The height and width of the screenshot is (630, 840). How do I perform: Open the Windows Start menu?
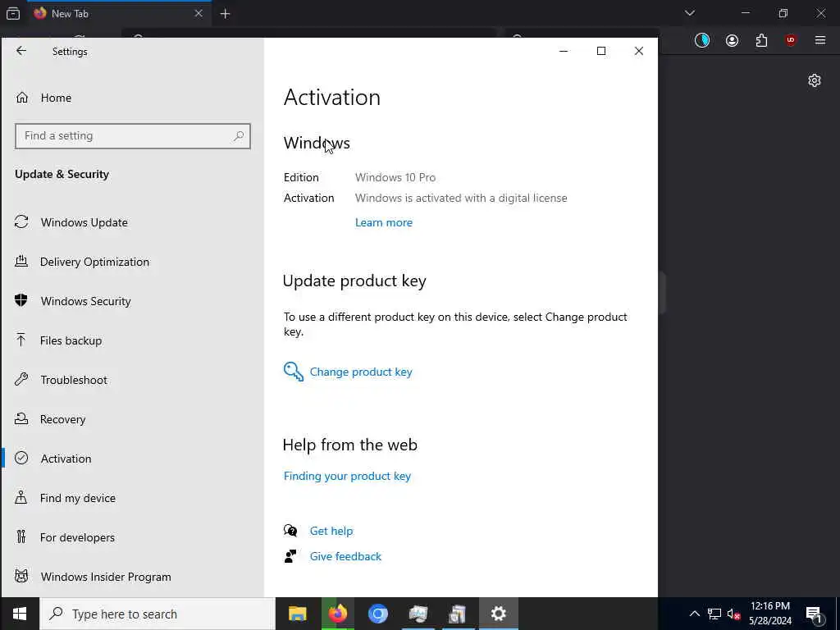pyautogui.click(x=20, y=614)
